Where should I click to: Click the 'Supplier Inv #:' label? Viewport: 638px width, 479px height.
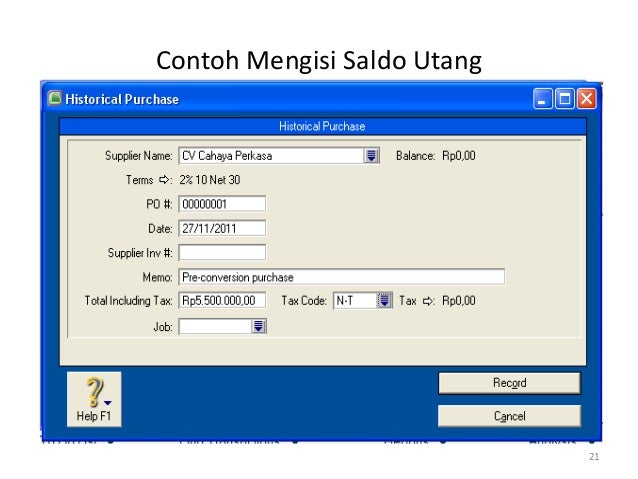[140, 253]
